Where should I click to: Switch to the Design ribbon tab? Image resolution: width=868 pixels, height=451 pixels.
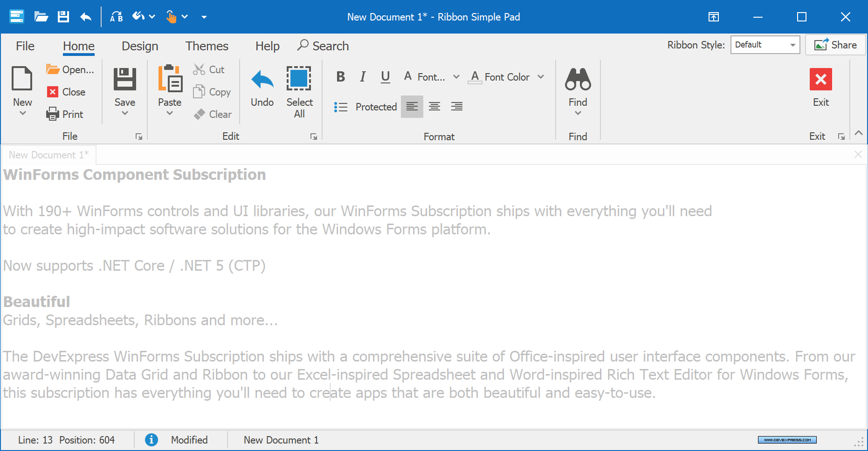[140, 46]
